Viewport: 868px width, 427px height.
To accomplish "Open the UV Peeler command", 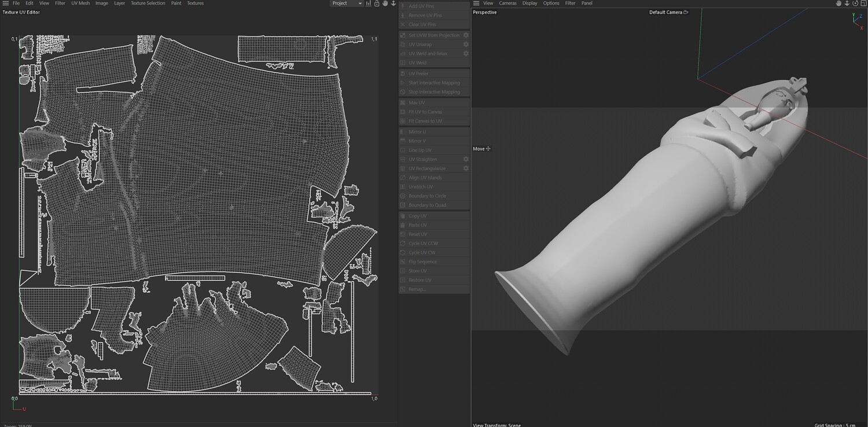I will 434,73.
